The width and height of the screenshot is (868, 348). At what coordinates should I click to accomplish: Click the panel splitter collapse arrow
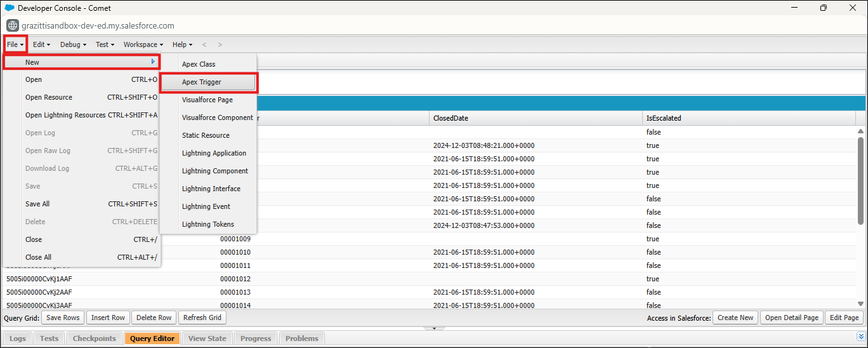[x=434, y=328]
